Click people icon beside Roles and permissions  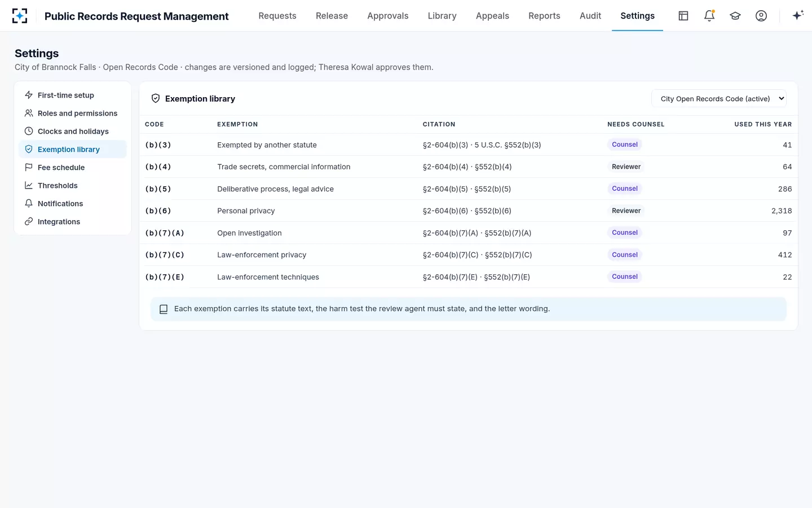(x=29, y=113)
